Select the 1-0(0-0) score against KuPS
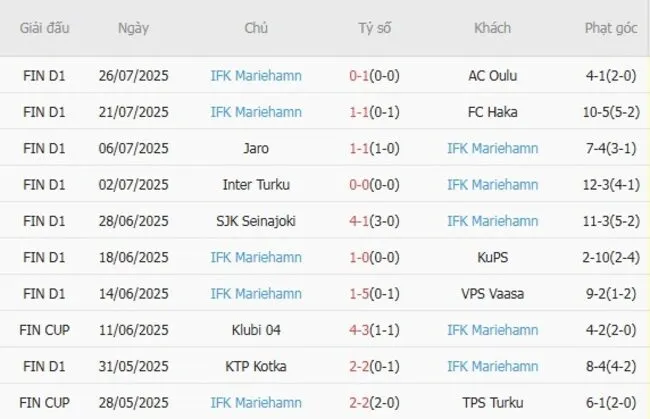This screenshot has height=419, width=650. coord(375,257)
